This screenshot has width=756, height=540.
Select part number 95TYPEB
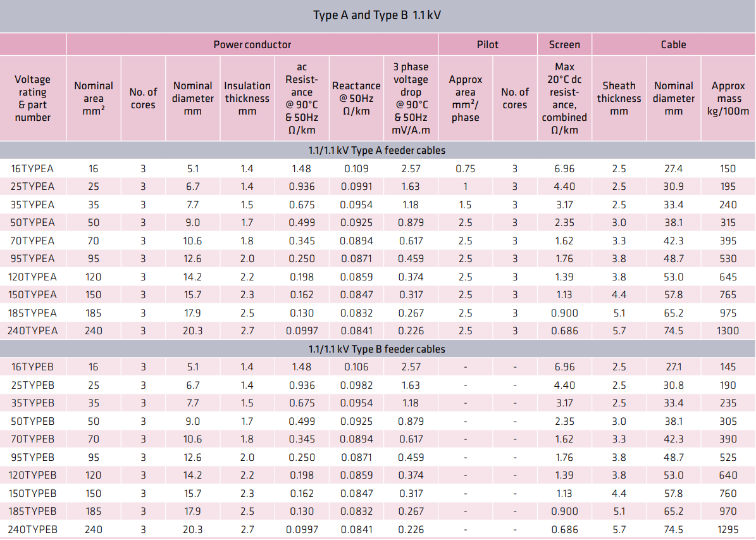pyautogui.click(x=32, y=458)
